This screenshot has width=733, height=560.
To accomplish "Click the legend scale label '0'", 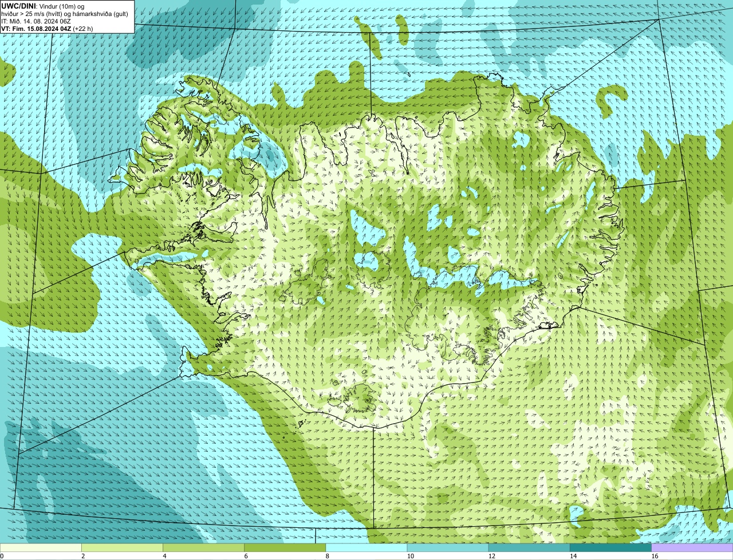I will [x=2, y=556].
